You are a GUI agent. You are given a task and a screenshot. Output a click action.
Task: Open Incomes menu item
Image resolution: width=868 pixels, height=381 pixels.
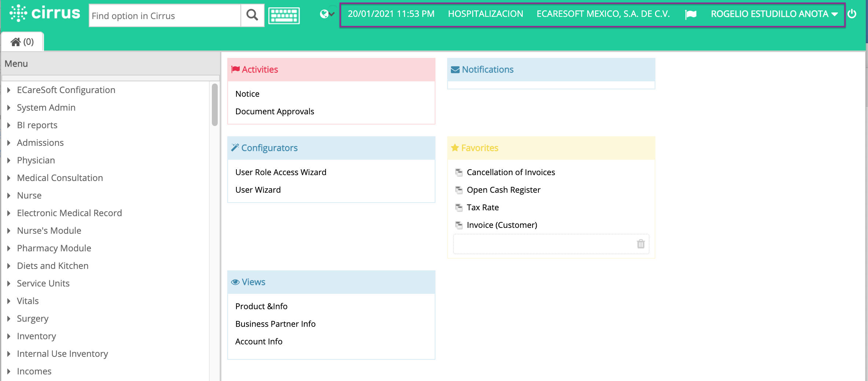click(34, 371)
